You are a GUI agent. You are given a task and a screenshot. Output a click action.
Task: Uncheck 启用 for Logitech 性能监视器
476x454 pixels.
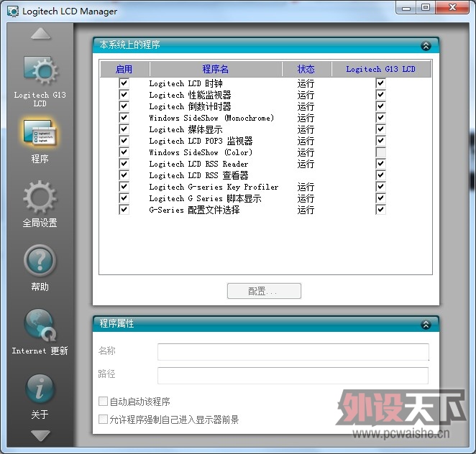click(x=124, y=95)
